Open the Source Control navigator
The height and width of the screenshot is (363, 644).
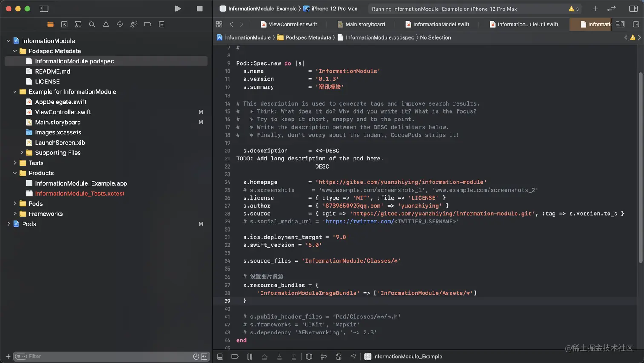(64, 24)
